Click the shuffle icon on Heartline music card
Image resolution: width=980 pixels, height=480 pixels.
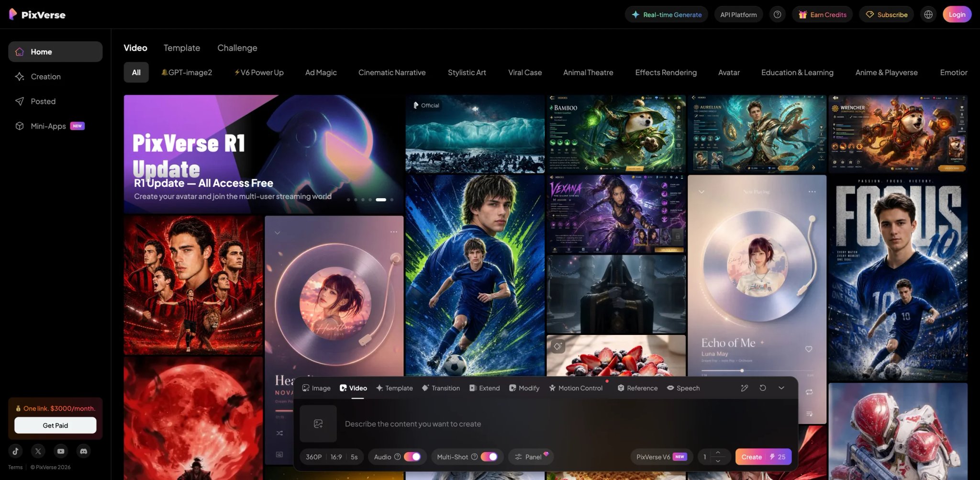[279, 433]
